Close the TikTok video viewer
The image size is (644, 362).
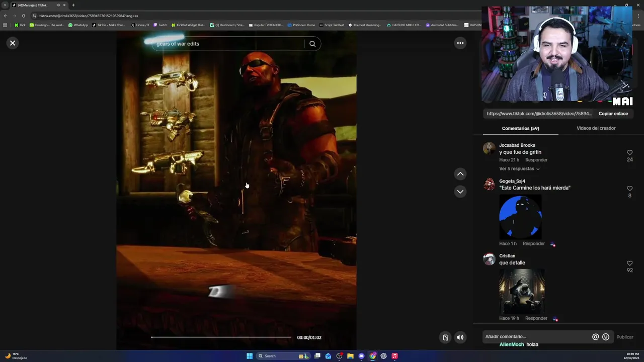point(13,43)
